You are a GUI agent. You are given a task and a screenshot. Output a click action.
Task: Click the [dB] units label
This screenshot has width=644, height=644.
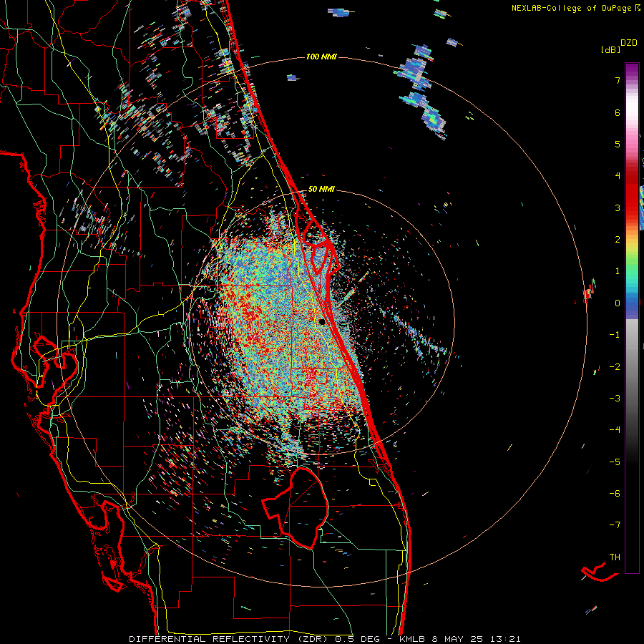click(x=610, y=49)
